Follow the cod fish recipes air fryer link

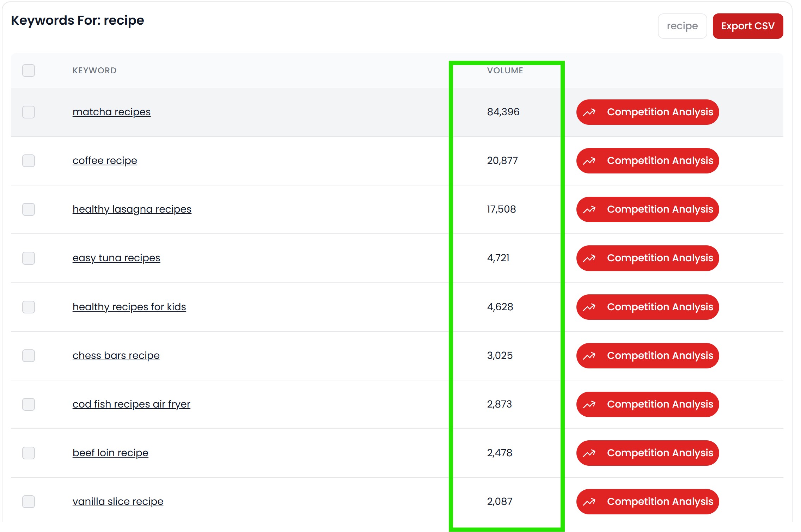(x=132, y=404)
